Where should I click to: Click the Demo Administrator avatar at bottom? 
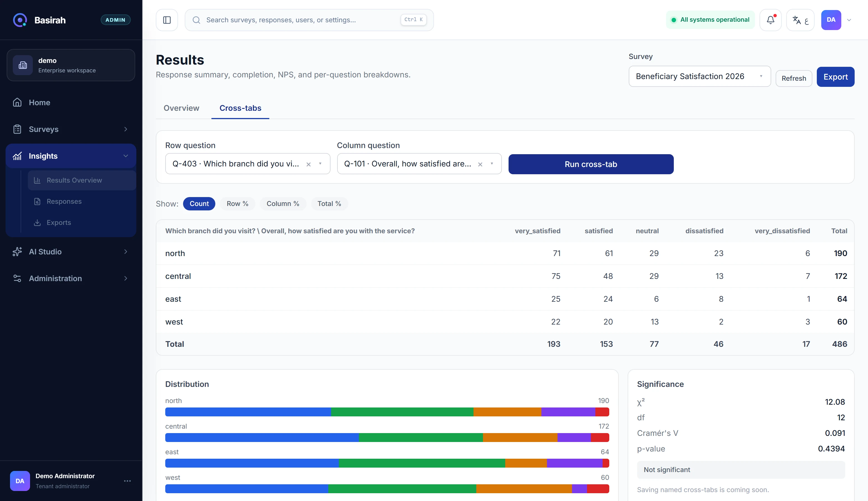pyautogui.click(x=20, y=481)
